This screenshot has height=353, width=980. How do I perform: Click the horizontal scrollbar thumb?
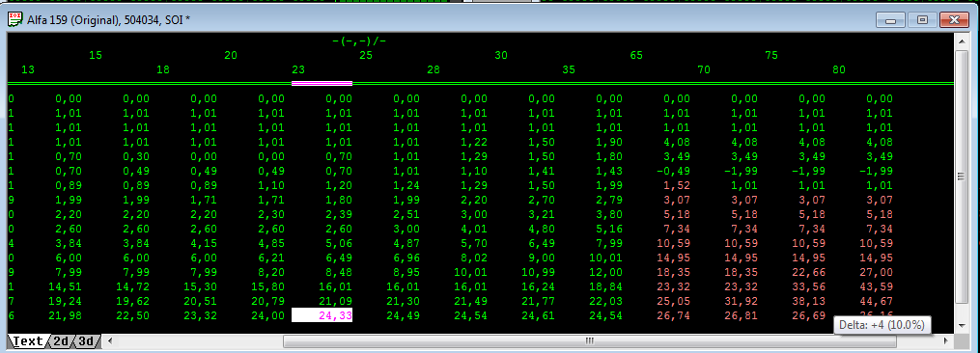(x=589, y=341)
